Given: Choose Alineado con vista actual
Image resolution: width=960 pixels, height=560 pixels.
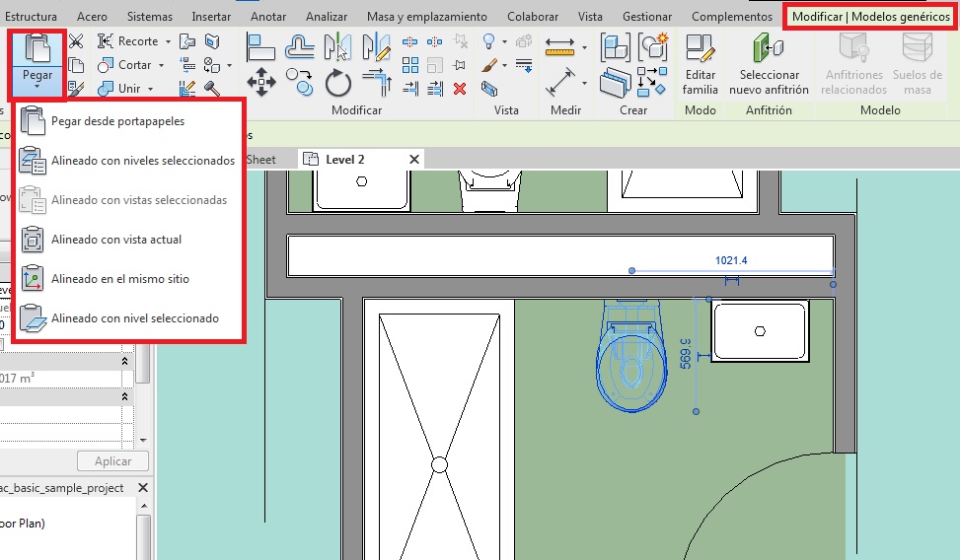Looking at the screenshot, I should 115,240.
